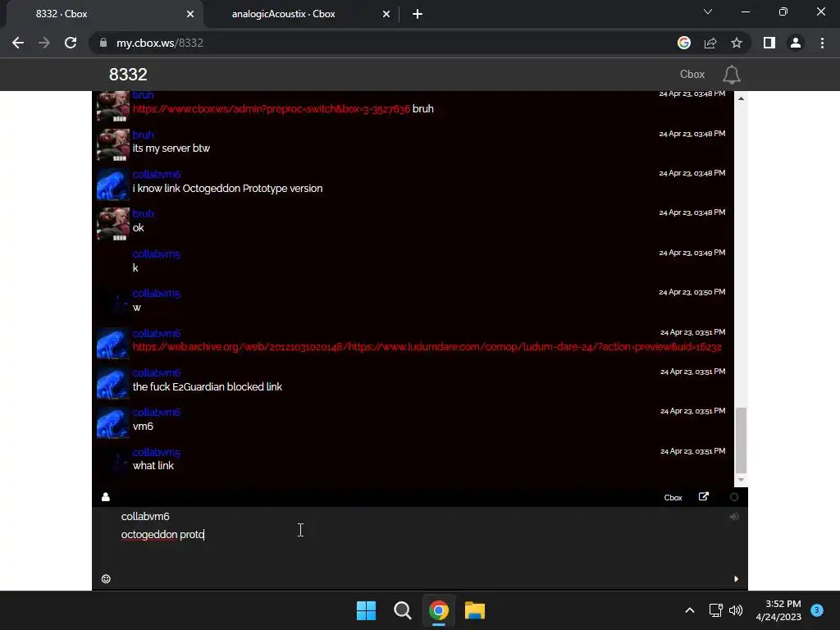Close the 8332 Cbox tab

(x=190, y=14)
